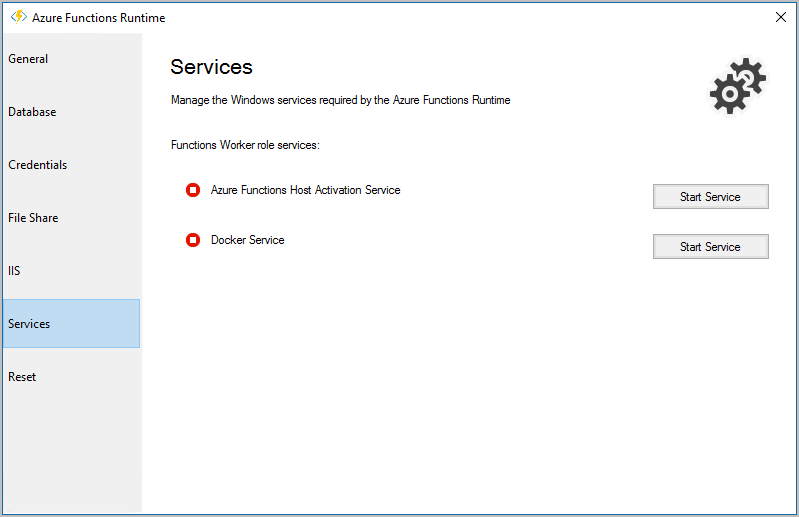Image resolution: width=799 pixels, height=517 pixels.
Task: Click the 'Services' page heading
Action: (211, 67)
